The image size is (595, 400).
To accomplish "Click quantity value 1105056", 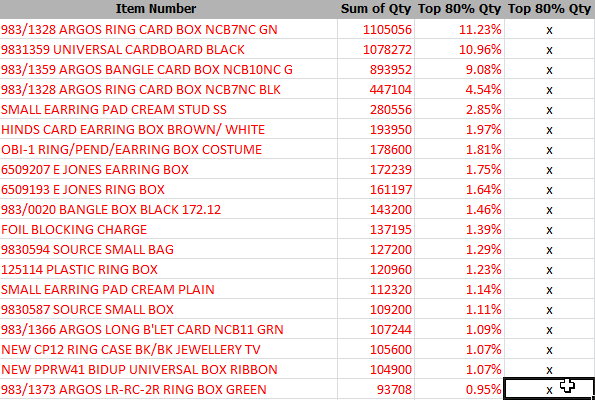I will click(x=387, y=30).
